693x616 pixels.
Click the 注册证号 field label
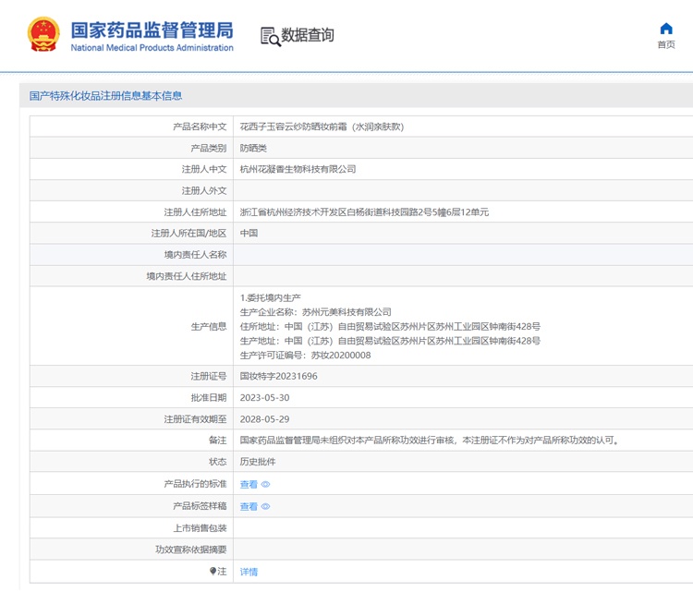coord(209,376)
